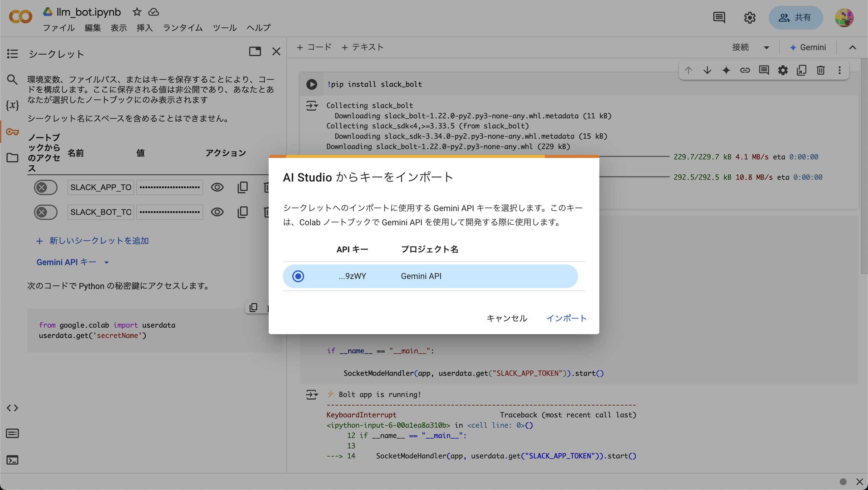Open the ファイル menu
Viewport: 868px width, 490px height.
click(x=59, y=28)
